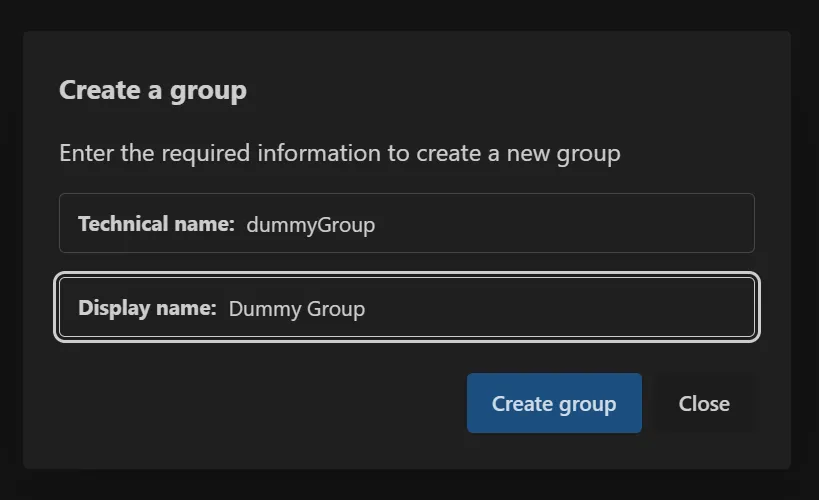Click the 'Technical name:' label
Viewport: 819px width, 500px height.
[156, 224]
